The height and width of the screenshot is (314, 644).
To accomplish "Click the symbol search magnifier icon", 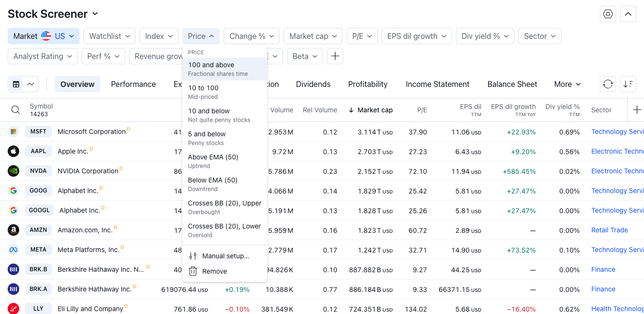I will (x=16, y=110).
